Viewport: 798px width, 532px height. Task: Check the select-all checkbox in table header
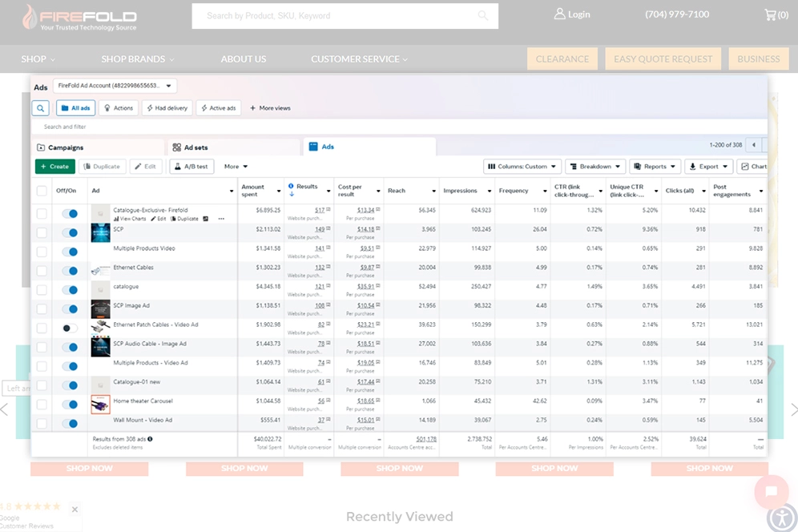point(42,191)
